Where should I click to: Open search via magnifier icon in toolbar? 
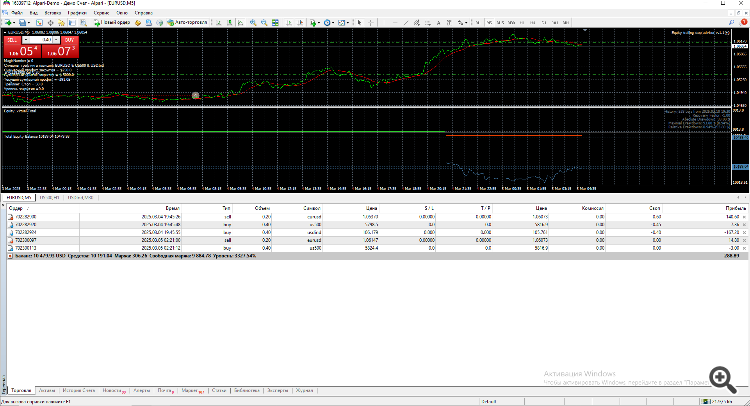coord(731,22)
